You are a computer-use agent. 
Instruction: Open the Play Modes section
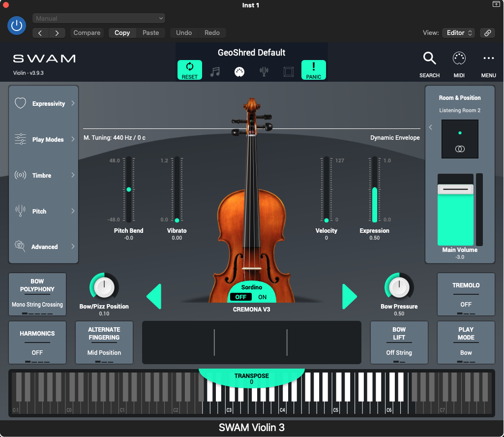(x=44, y=139)
